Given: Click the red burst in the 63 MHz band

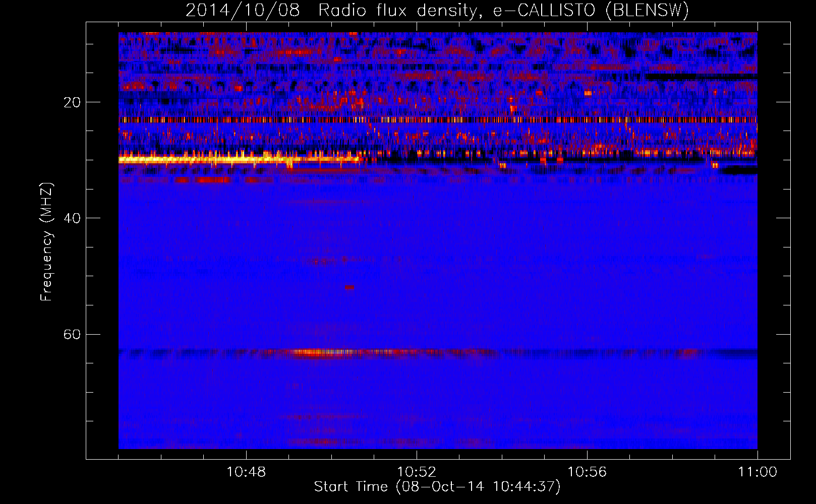Looking at the screenshot, I should 323,353.
